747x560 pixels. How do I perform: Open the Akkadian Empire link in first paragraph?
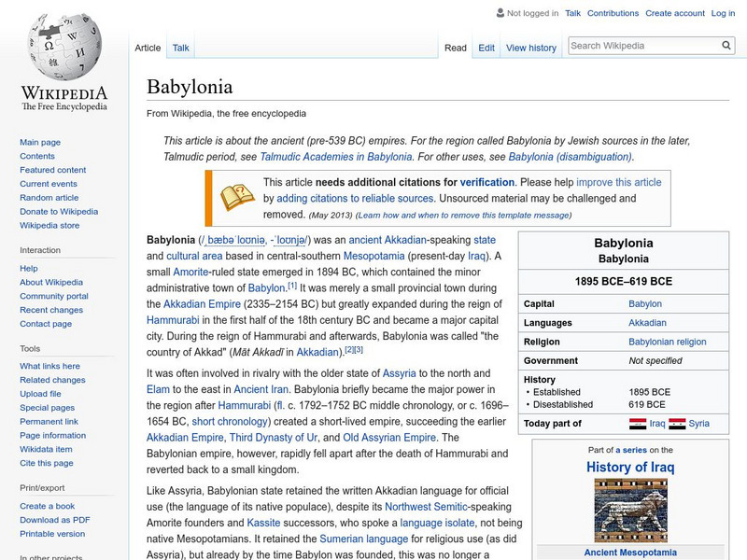click(x=202, y=304)
